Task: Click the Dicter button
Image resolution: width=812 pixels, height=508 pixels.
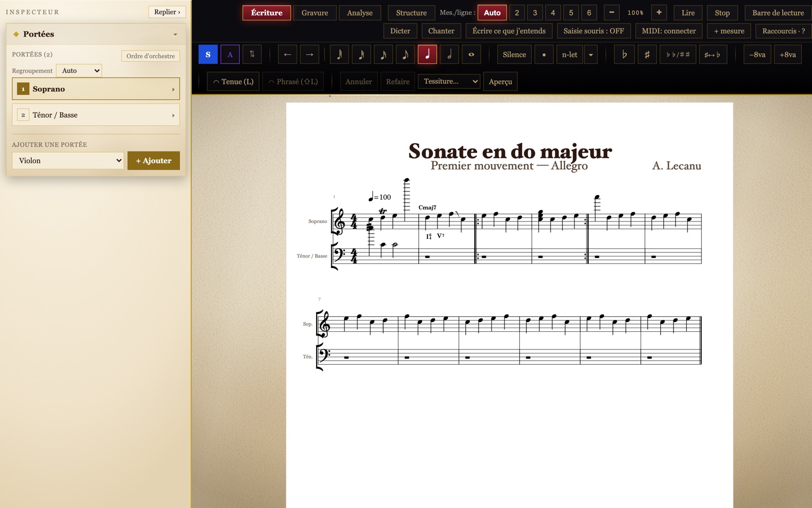Action: coord(400,31)
